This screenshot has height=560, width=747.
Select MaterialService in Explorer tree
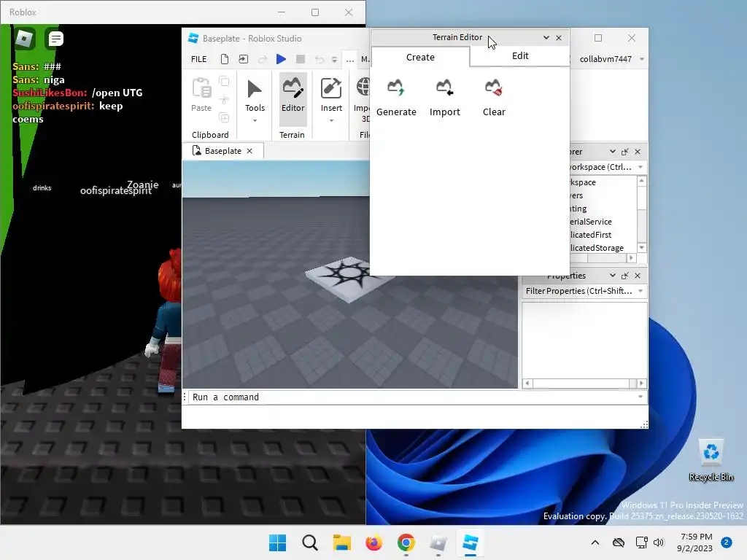point(591,222)
